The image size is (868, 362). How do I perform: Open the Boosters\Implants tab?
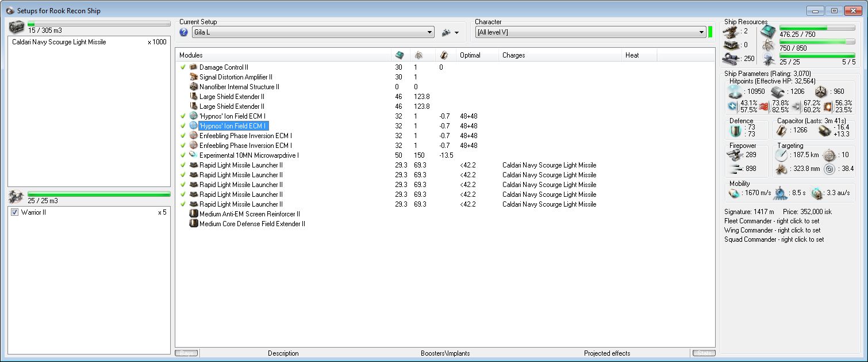click(x=445, y=353)
